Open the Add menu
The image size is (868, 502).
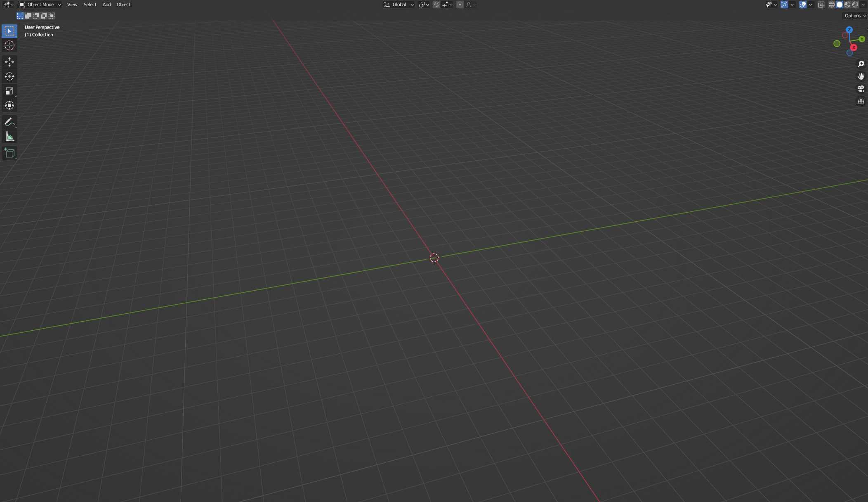click(x=106, y=5)
